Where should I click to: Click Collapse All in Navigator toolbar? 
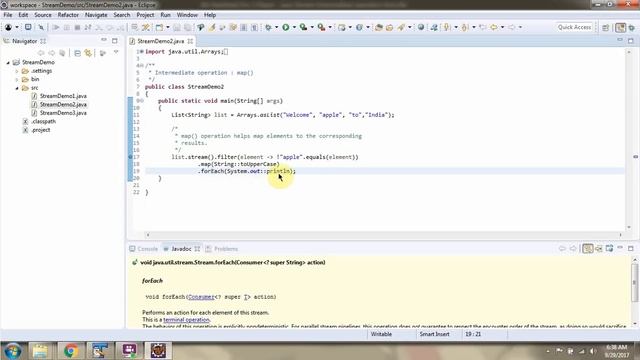click(x=78, y=53)
